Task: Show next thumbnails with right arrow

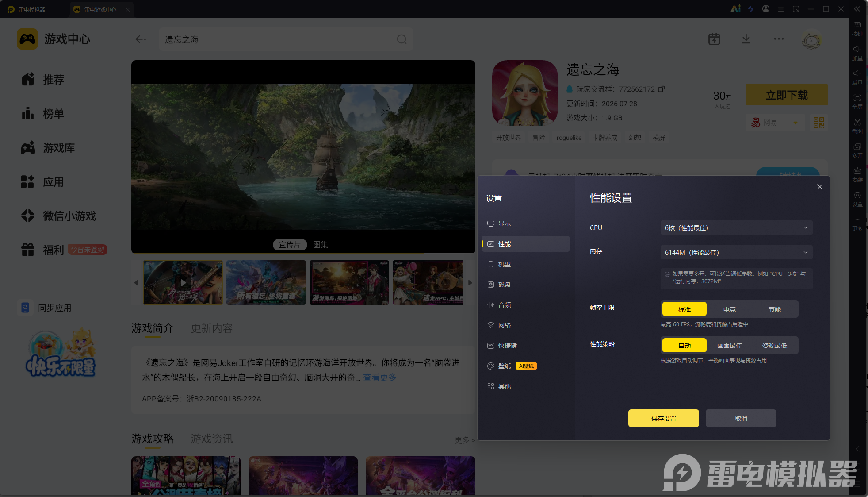Action: tap(470, 282)
